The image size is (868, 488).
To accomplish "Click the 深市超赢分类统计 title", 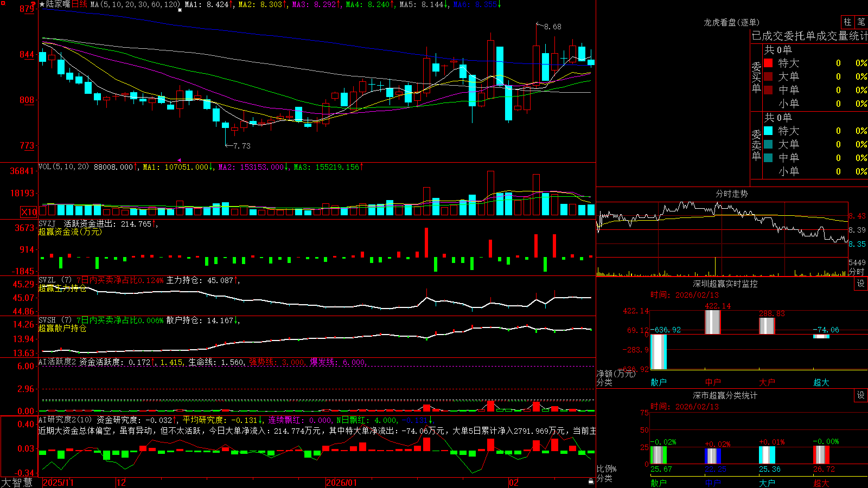I will point(725,395).
